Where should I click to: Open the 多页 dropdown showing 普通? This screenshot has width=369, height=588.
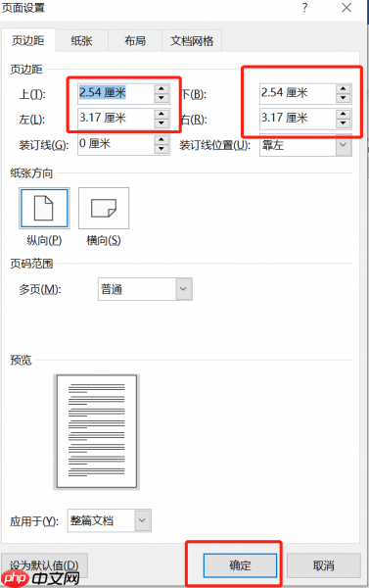[184, 289]
